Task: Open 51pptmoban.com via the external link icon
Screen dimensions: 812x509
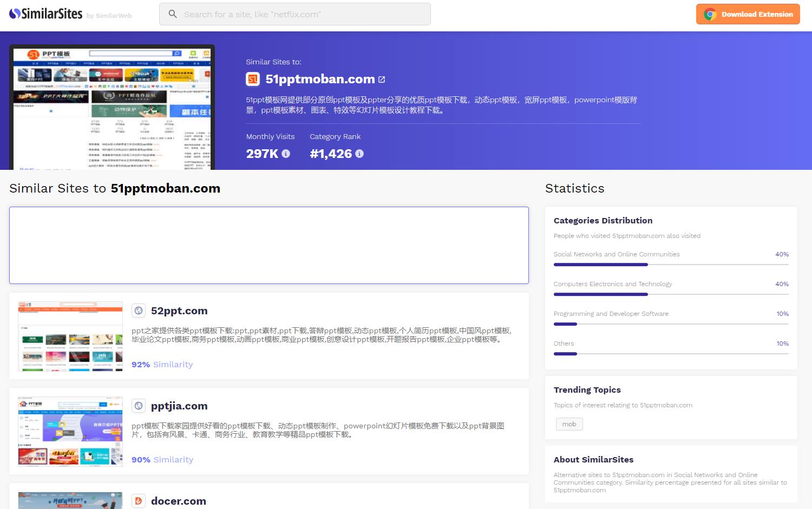Action: [x=382, y=80]
